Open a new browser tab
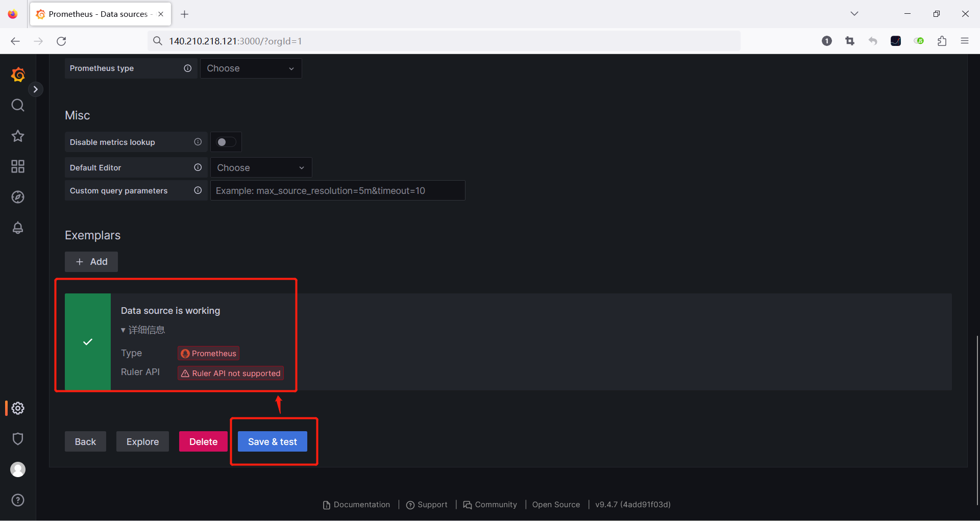This screenshot has width=980, height=521. [x=185, y=14]
